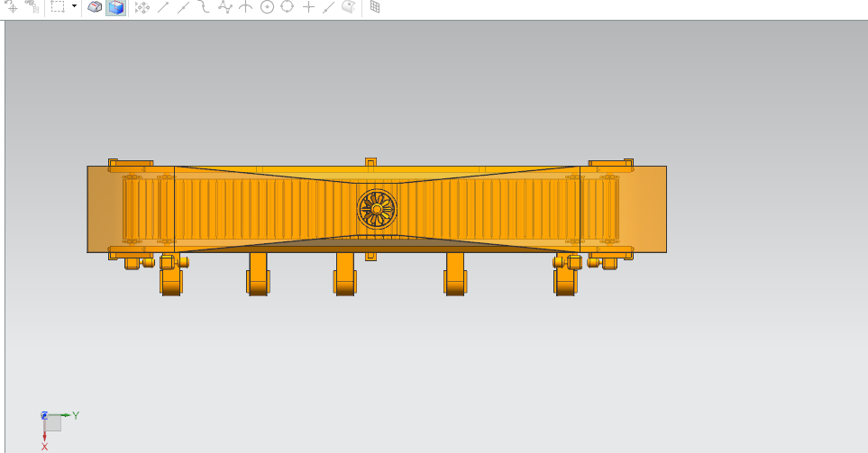Click the grid snap icon

pyautogui.click(x=375, y=7)
